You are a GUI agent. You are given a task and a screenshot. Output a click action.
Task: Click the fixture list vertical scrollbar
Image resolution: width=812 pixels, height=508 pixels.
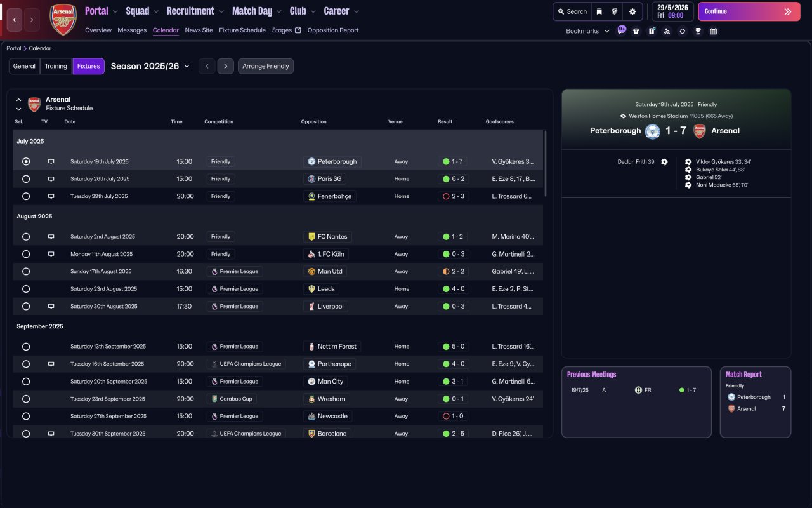pyautogui.click(x=545, y=163)
